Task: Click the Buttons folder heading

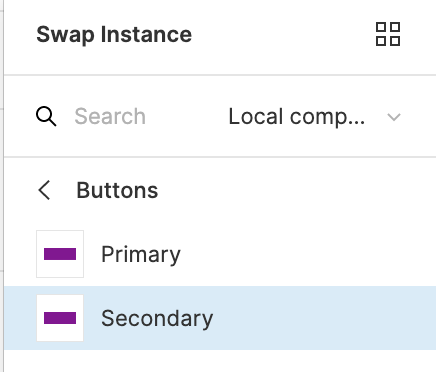Action: 117,190
